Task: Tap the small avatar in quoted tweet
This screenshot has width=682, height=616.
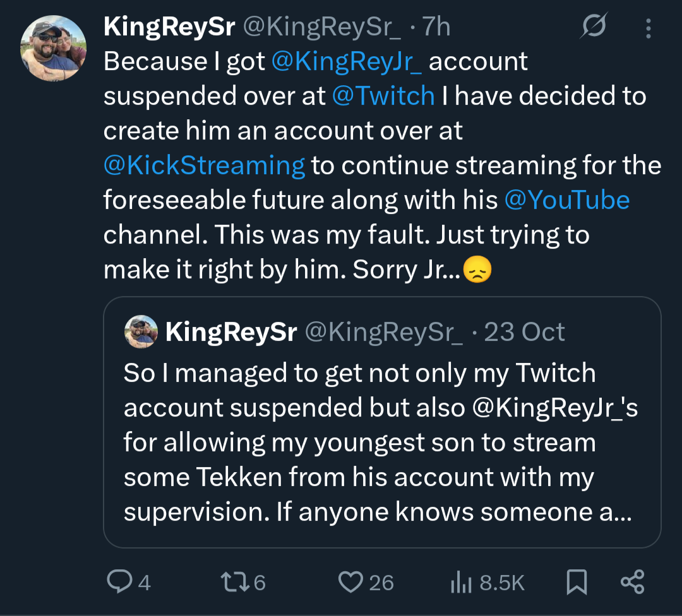Action: pyautogui.click(x=141, y=331)
